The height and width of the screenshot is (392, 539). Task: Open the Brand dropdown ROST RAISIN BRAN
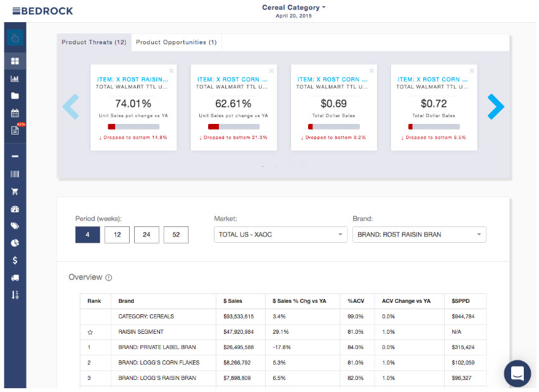pos(419,235)
